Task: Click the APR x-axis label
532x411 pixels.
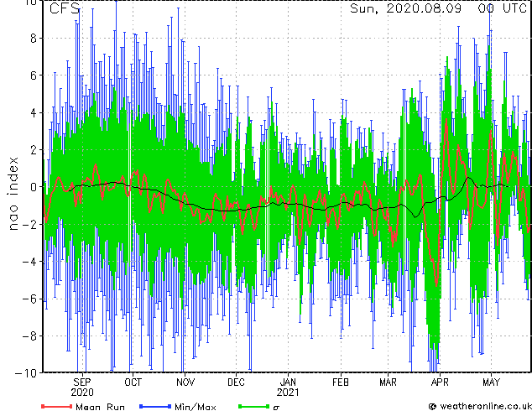Action: [x=440, y=382]
